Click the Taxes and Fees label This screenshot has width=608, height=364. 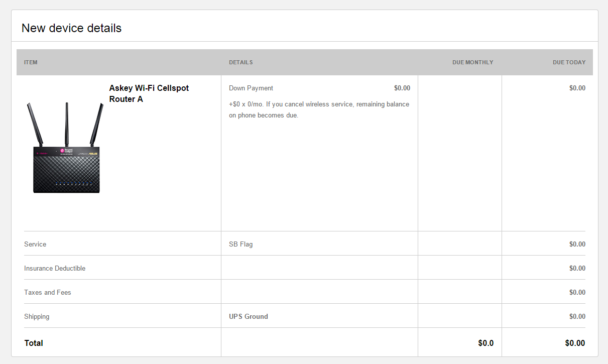click(x=48, y=292)
